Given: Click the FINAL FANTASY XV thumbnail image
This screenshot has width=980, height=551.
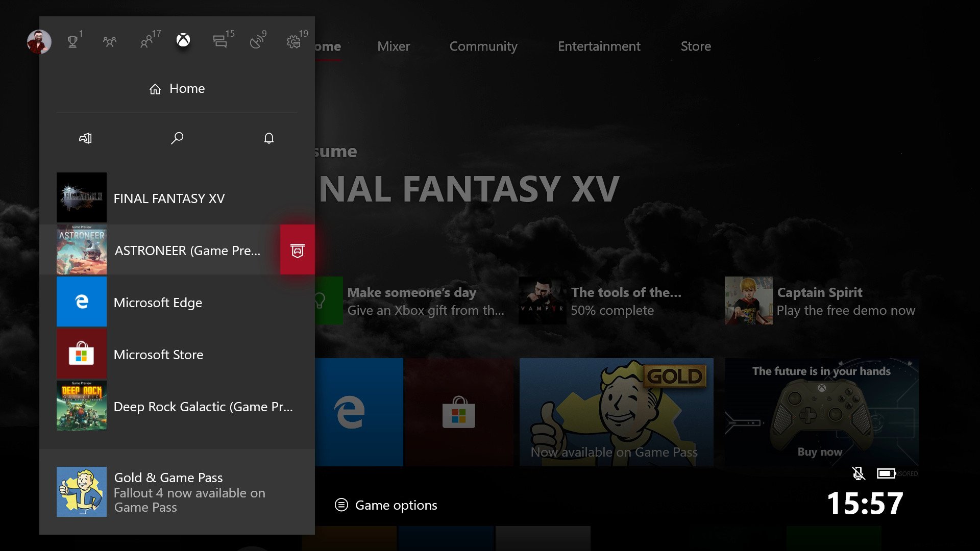Looking at the screenshot, I should 82,198.
